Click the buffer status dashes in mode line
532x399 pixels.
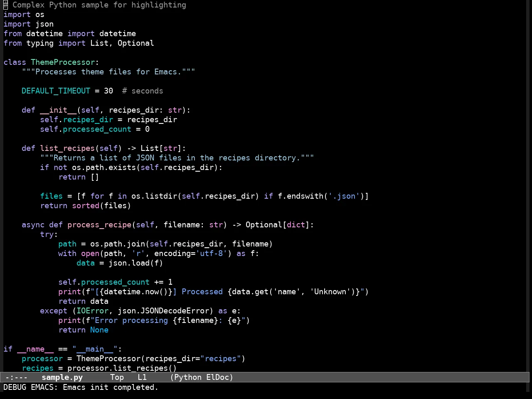16,377
